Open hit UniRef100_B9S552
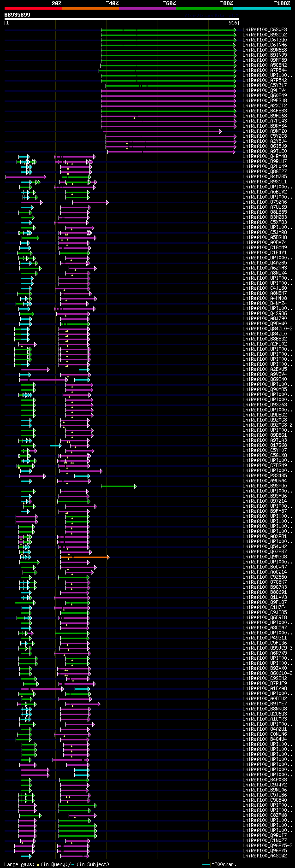 point(265,35)
